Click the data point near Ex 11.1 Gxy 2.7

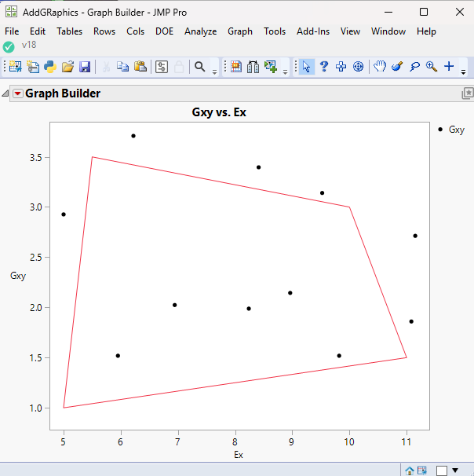415,236
